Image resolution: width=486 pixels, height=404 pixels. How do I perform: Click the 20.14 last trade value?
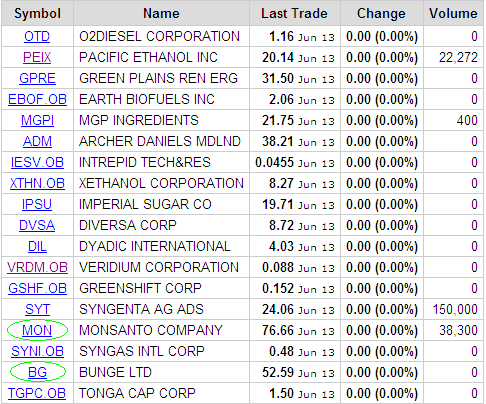pyautogui.click(x=278, y=57)
